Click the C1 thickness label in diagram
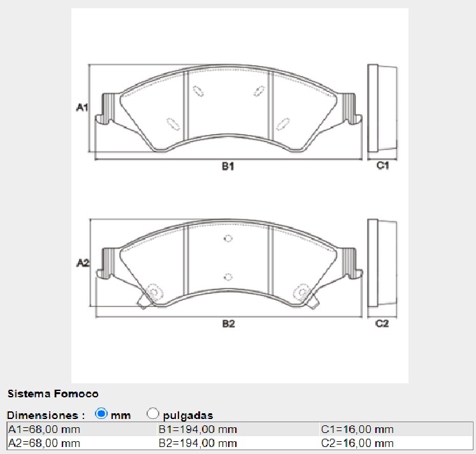The width and height of the screenshot is (476, 454). [x=382, y=166]
